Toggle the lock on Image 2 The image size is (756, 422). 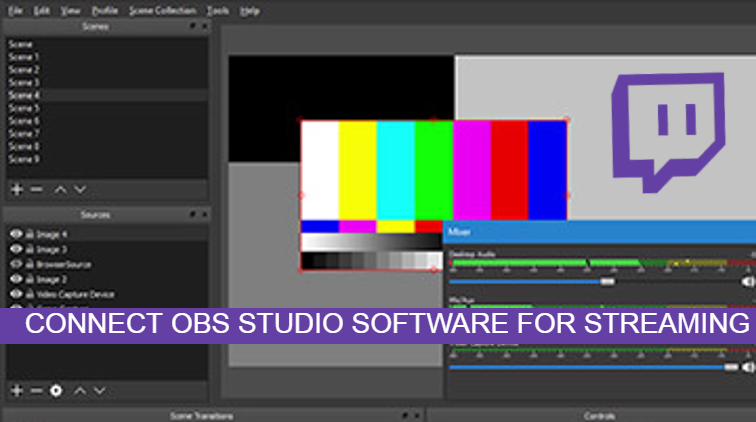point(30,279)
